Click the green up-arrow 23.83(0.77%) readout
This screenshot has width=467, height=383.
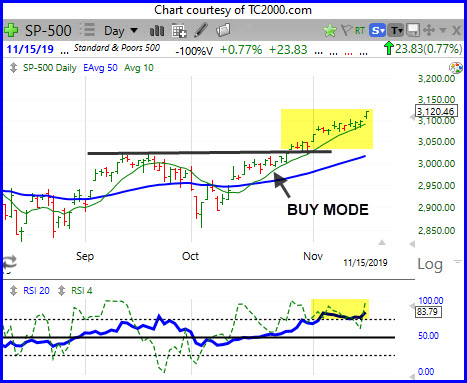pos(423,49)
